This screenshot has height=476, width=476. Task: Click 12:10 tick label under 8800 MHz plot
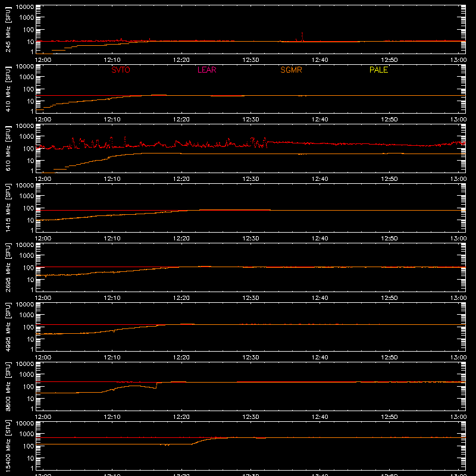[112, 417]
